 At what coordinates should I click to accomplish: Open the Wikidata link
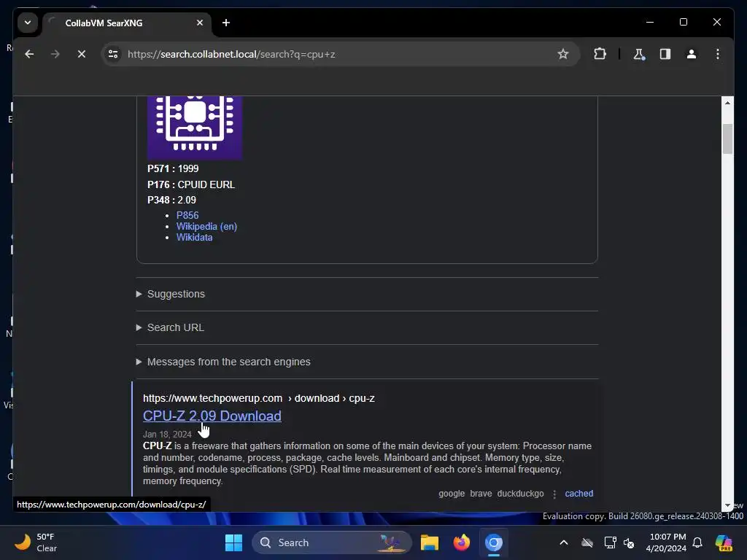pyautogui.click(x=194, y=237)
